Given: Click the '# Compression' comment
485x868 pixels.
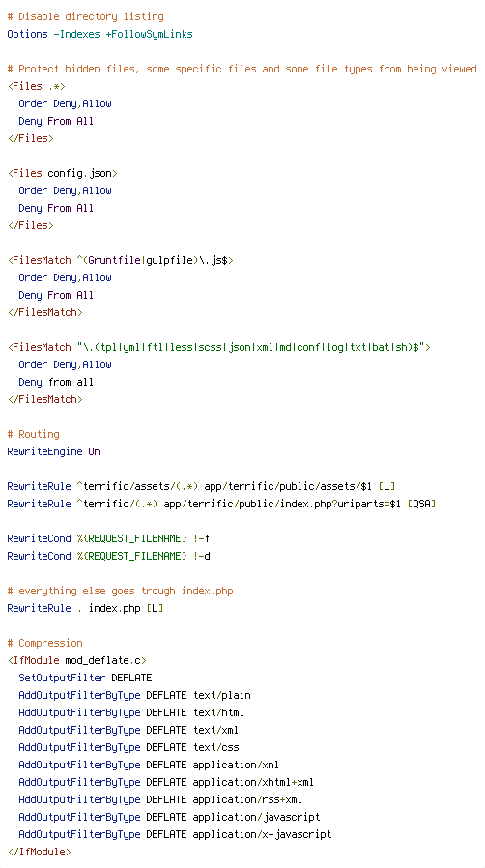Looking at the screenshot, I should pyautogui.click(x=44, y=643).
